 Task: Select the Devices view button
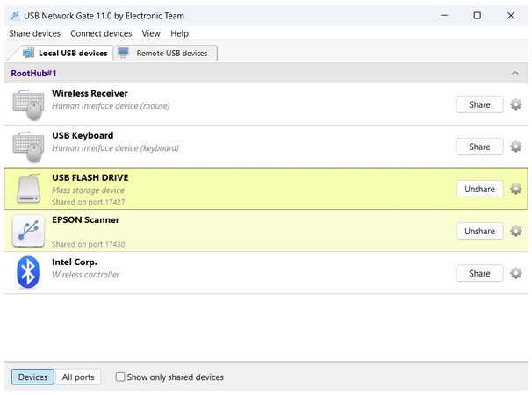point(32,377)
